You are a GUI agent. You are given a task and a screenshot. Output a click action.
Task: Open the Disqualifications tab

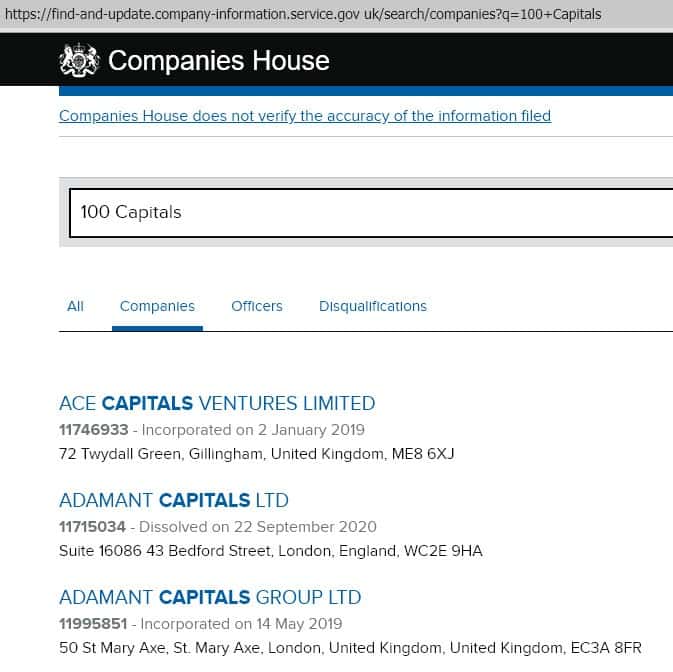coord(373,306)
